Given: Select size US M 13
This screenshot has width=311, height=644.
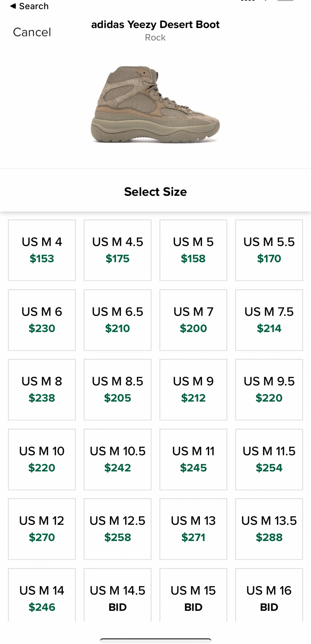Looking at the screenshot, I should [193, 529].
